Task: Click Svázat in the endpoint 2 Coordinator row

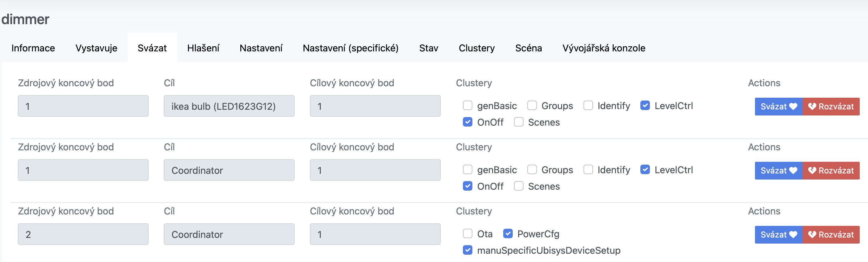Action: click(x=778, y=234)
